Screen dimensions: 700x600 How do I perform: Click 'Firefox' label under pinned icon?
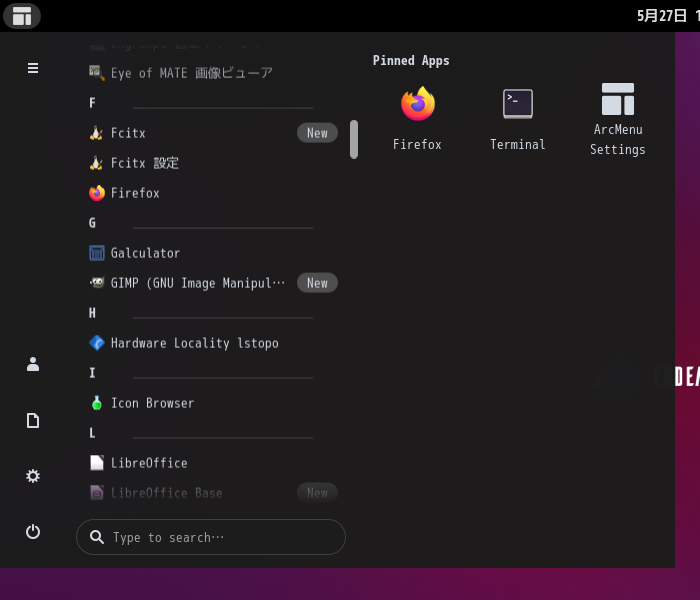click(417, 144)
